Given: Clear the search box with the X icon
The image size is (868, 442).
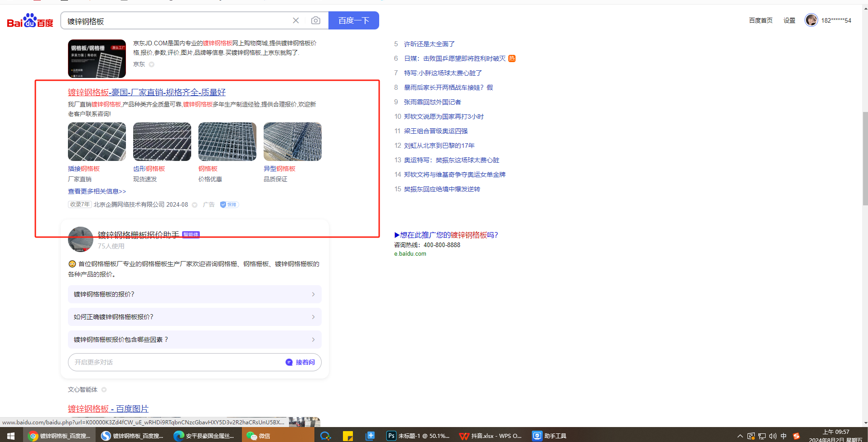Looking at the screenshot, I should coord(296,20).
